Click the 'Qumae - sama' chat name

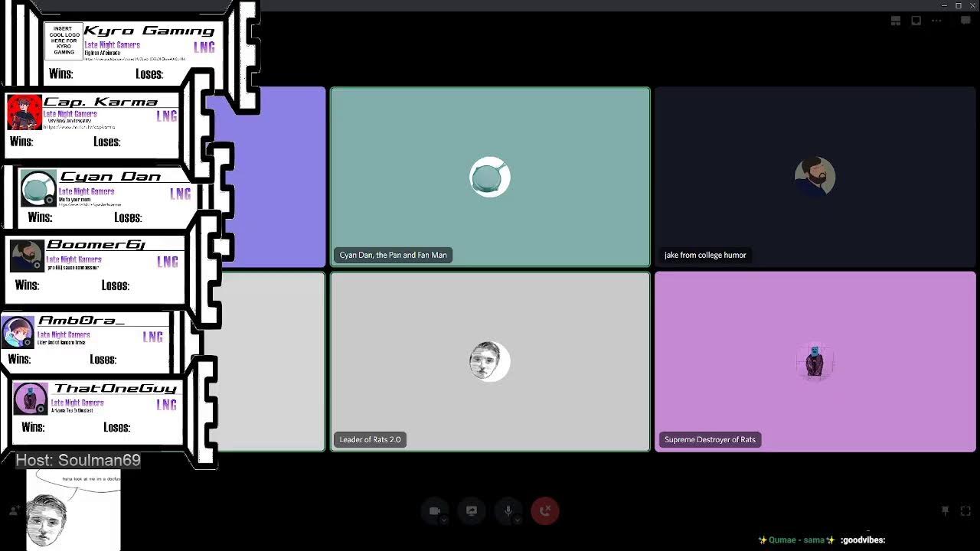click(796, 540)
